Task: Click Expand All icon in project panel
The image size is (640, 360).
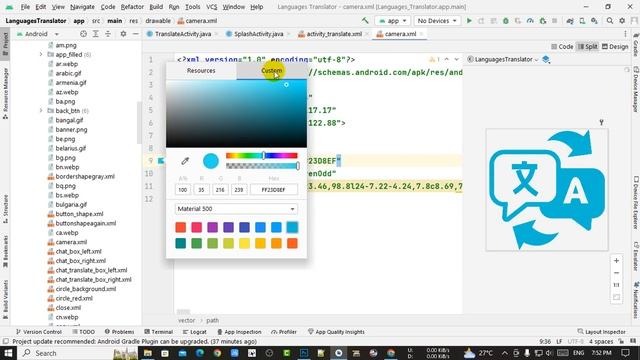Action: coord(96,34)
